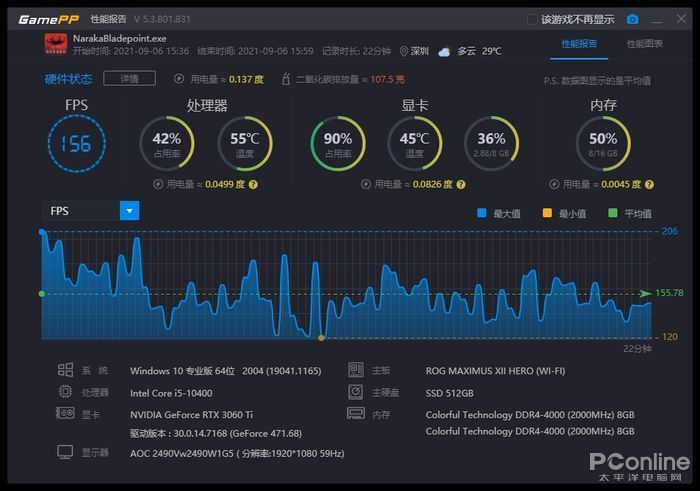Click the 107.5 克 emission value

(x=388, y=79)
